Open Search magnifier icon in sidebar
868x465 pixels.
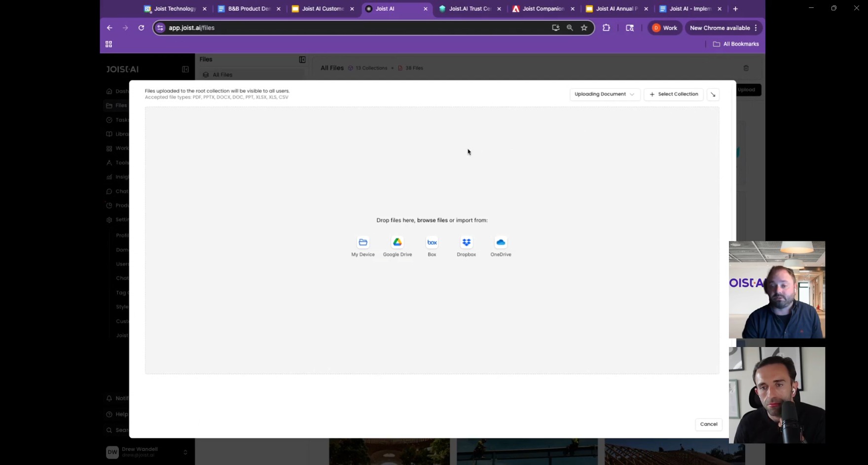(x=109, y=430)
